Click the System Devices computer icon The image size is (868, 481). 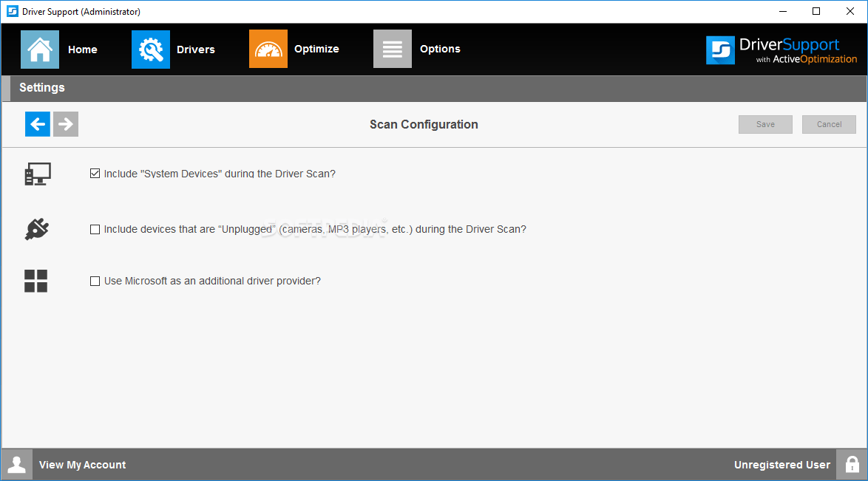click(x=38, y=174)
